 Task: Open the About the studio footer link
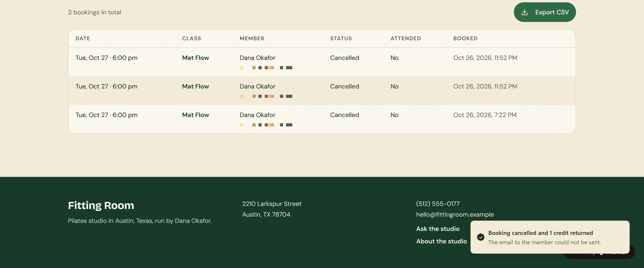click(442, 241)
